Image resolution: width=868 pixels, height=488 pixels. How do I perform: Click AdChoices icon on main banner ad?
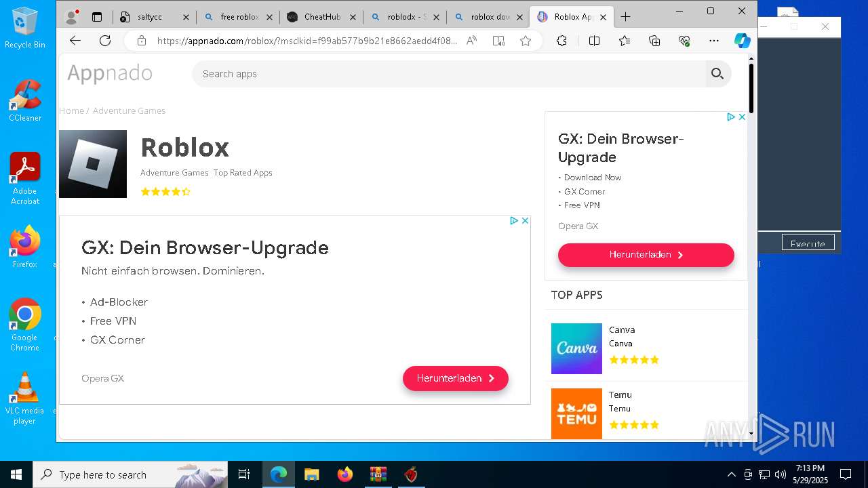[514, 220]
